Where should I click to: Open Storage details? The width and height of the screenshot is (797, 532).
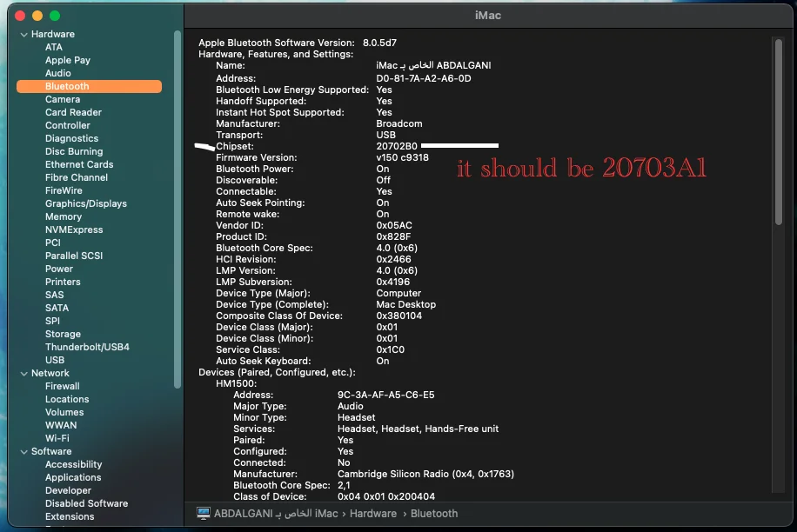click(x=63, y=334)
